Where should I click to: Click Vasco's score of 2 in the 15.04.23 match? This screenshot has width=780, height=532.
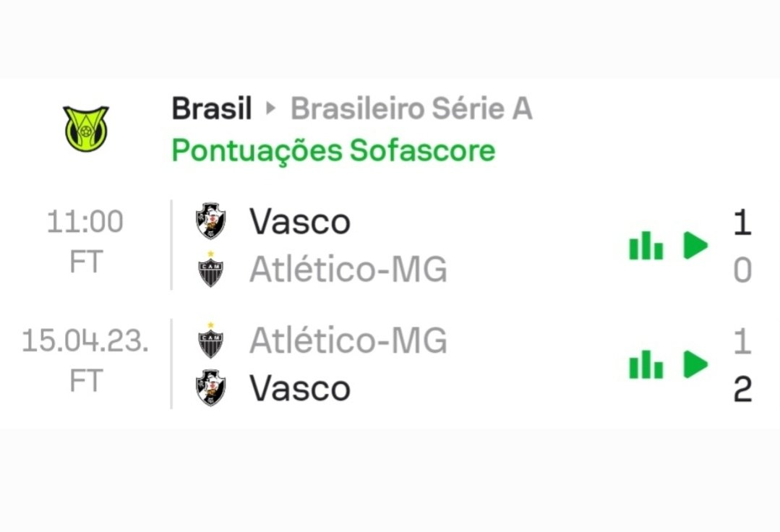click(x=742, y=390)
